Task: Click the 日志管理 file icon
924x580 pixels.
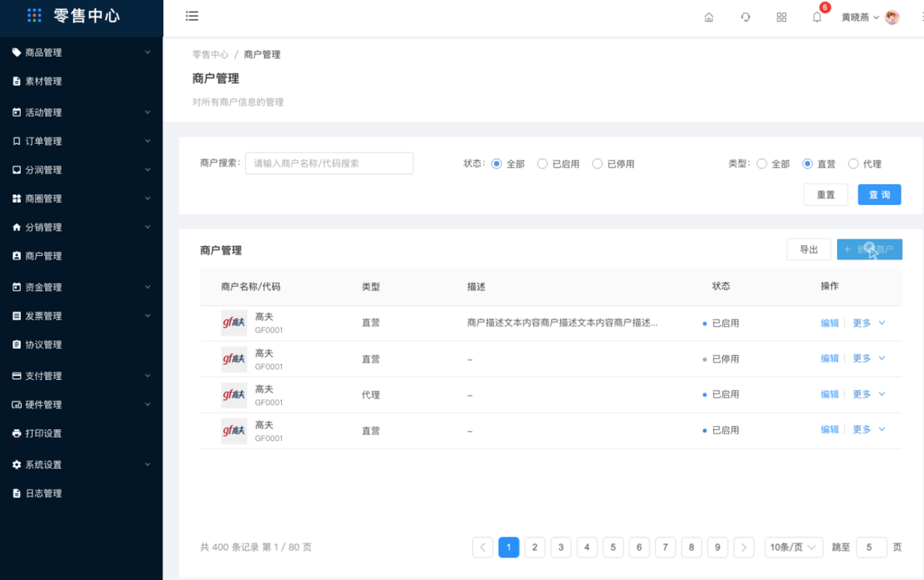Action: click(17, 493)
